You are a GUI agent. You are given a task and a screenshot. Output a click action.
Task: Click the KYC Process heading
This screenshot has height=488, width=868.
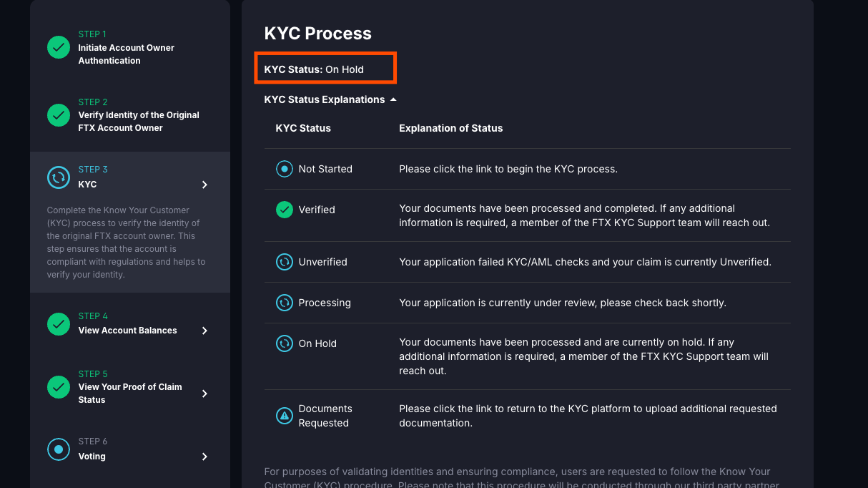318,34
